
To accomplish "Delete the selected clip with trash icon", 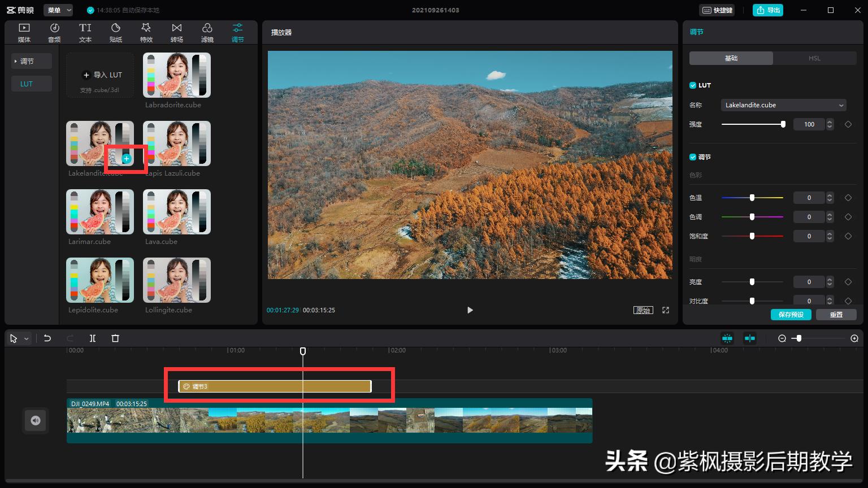I will tap(115, 338).
